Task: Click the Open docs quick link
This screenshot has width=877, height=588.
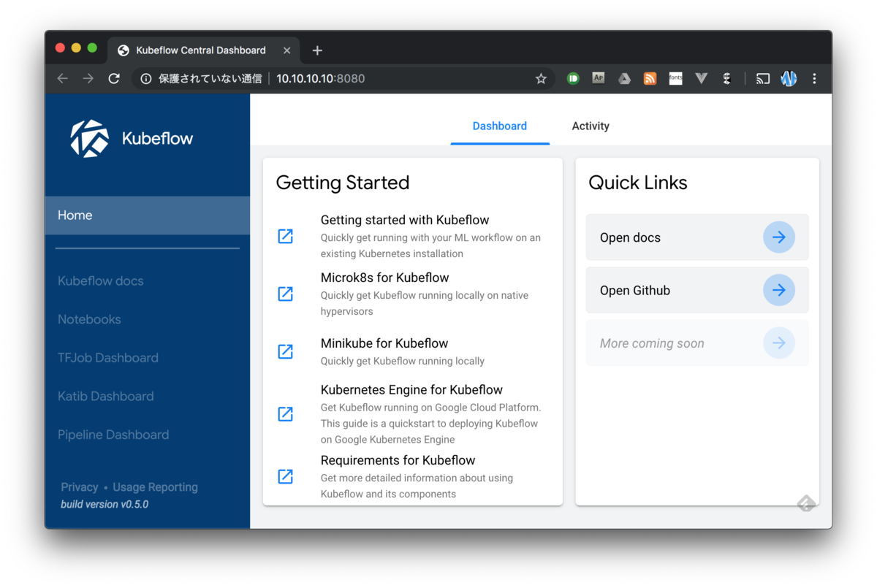Action: [x=697, y=237]
